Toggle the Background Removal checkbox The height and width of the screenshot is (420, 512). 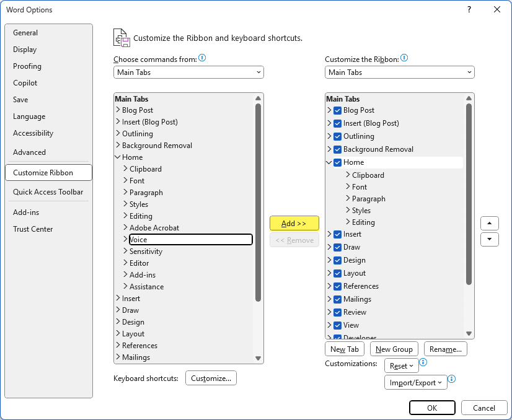tap(337, 149)
